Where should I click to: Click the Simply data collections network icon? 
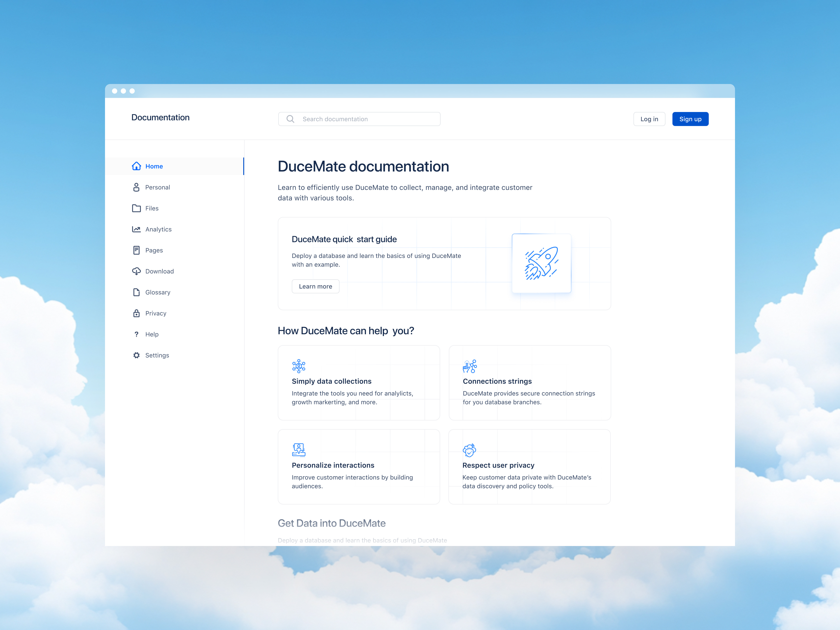click(x=299, y=366)
